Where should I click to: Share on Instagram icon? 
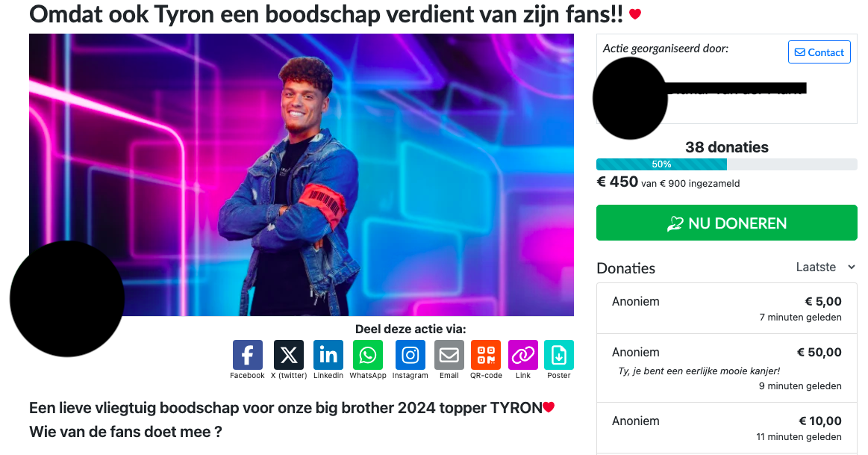(410, 355)
